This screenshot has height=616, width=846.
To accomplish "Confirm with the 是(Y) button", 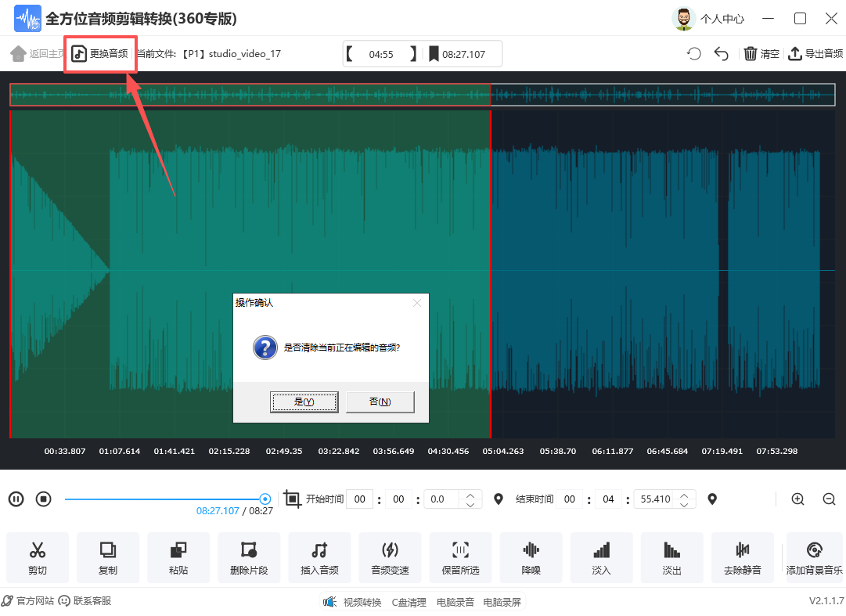I will pos(304,402).
